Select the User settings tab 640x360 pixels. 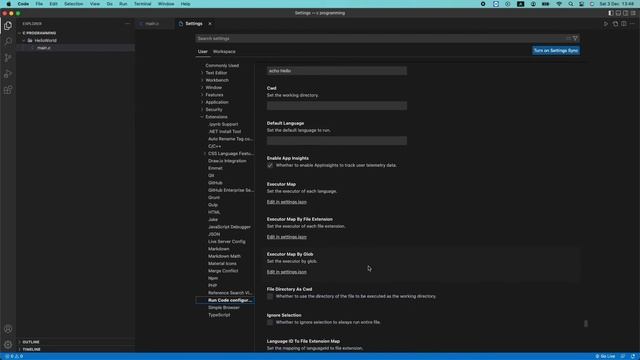click(x=203, y=52)
